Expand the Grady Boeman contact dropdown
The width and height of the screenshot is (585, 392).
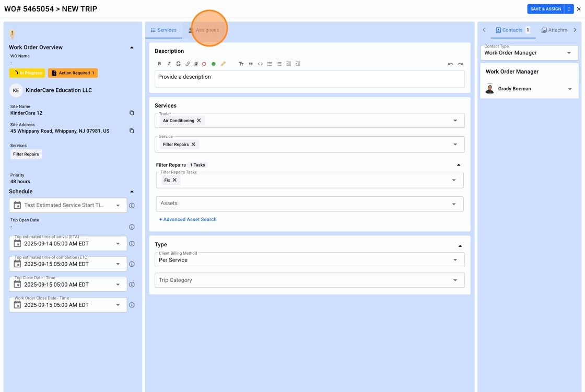tap(570, 89)
